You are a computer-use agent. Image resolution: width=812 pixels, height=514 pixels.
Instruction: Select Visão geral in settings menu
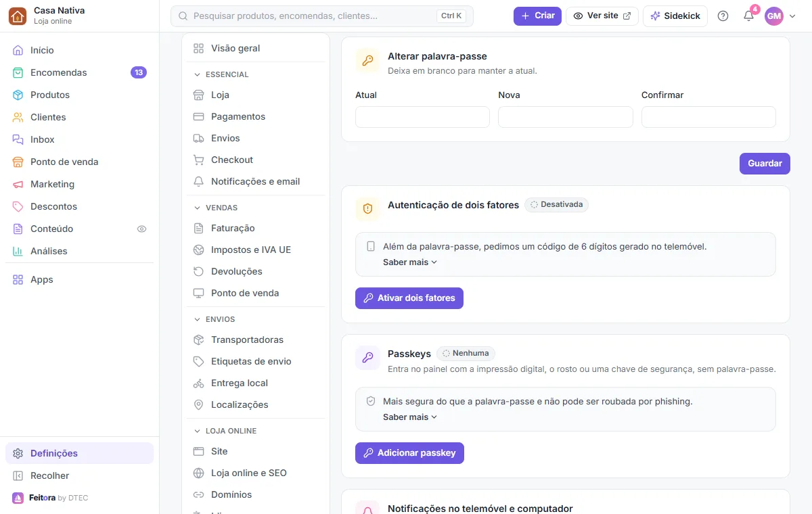pyautogui.click(x=254, y=48)
